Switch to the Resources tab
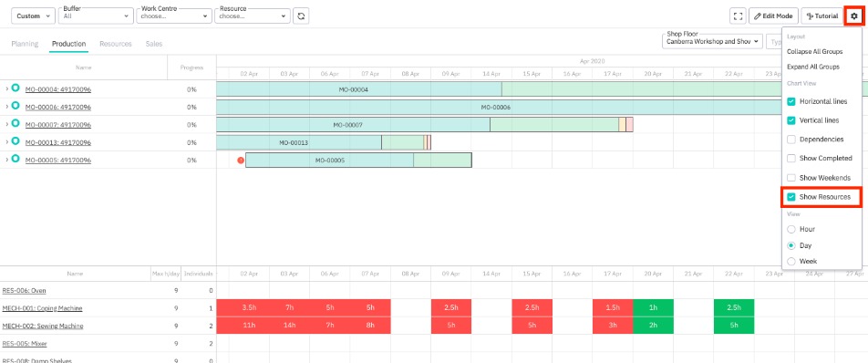Image resolution: width=868 pixels, height=363 pixels. 116,44
